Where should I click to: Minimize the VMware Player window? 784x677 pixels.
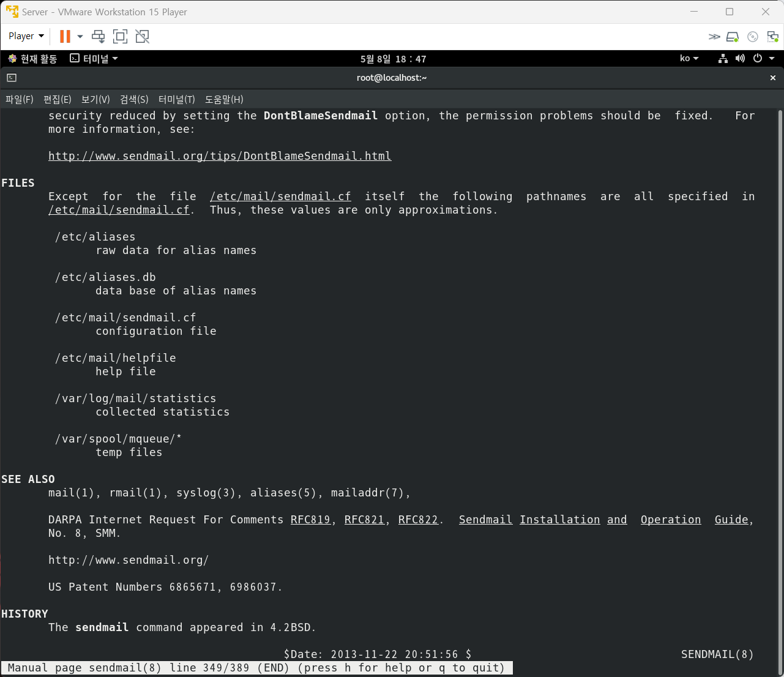pyautogui.click(x=694, y=12)
